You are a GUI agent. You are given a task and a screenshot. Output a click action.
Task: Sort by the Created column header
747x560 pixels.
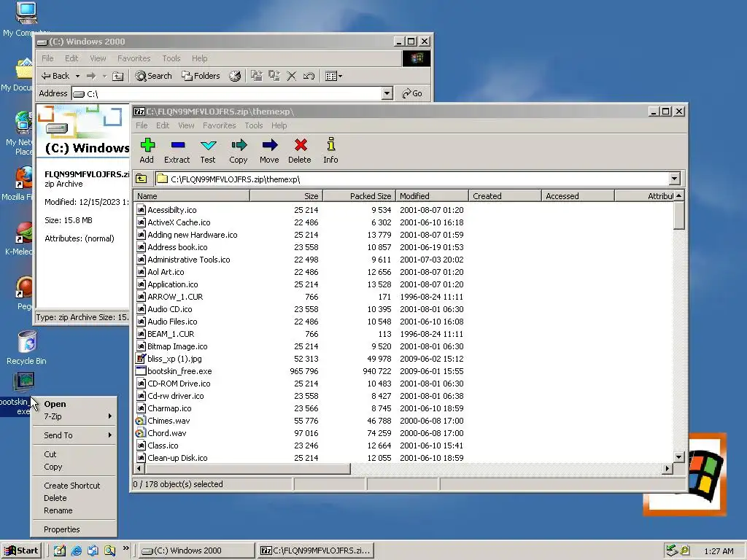click(x=505, y=195)
